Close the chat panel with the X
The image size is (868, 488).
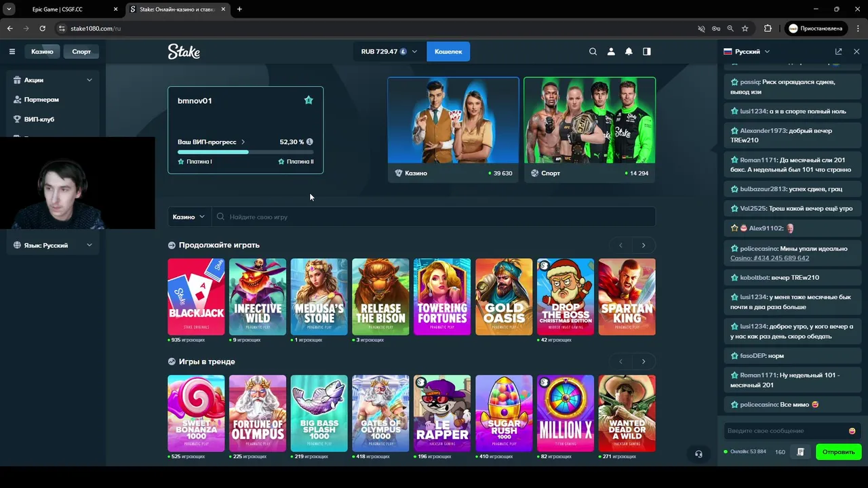pyautogui.click(x=856, y=52)
